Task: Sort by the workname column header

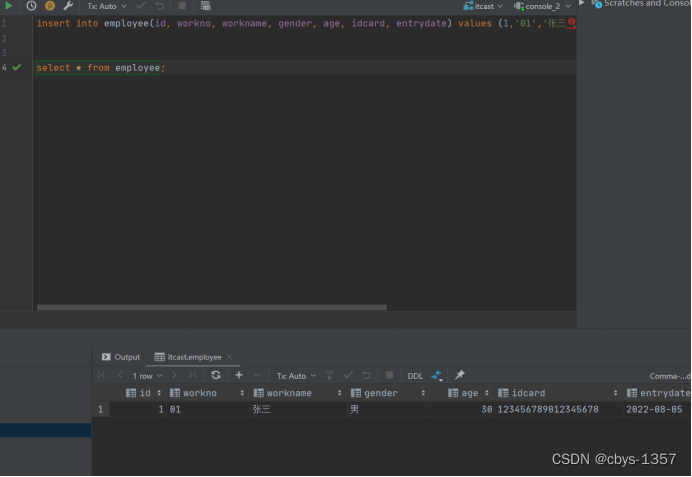Action: [x=289, y=393]
